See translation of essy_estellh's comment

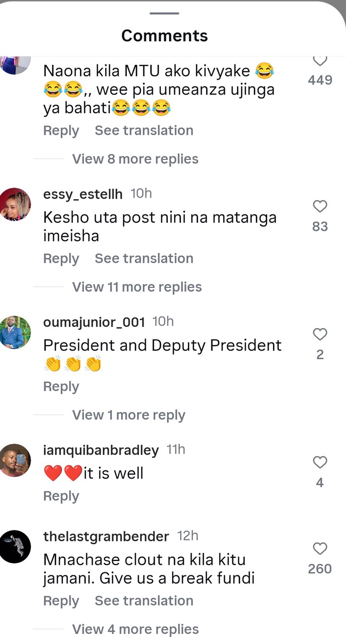144,259
